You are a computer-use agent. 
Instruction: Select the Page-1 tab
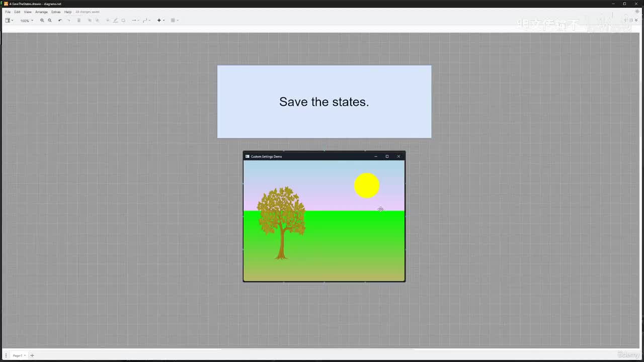pyautogui.click(x=19, y=355)
